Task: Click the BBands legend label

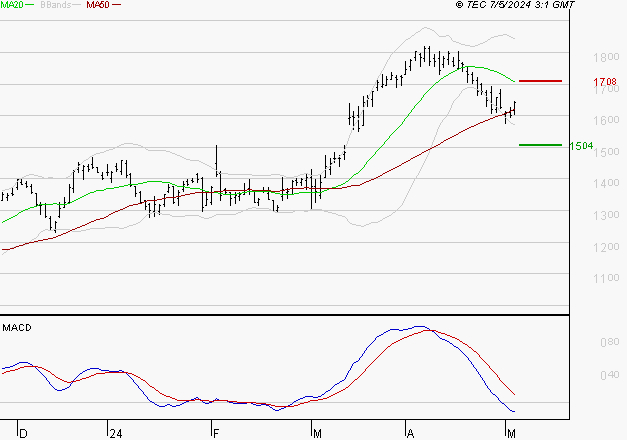Action: click(56, 5)
